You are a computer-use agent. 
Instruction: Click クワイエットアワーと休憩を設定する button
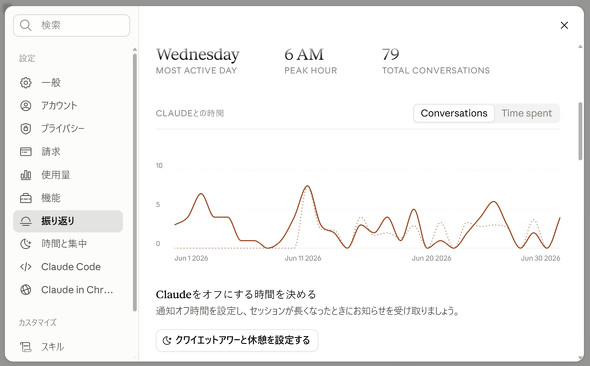[237, 340]
